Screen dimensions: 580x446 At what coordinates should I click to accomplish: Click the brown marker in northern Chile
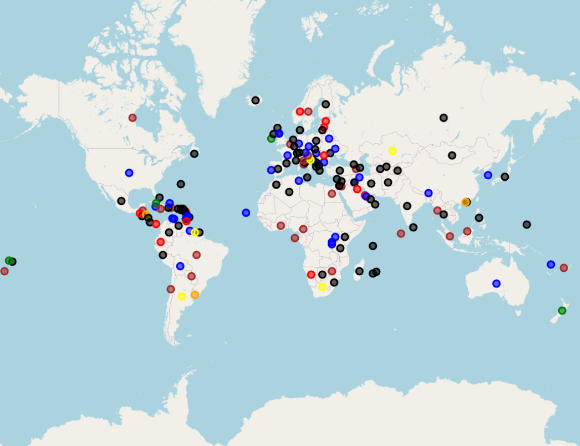(171, 289)
